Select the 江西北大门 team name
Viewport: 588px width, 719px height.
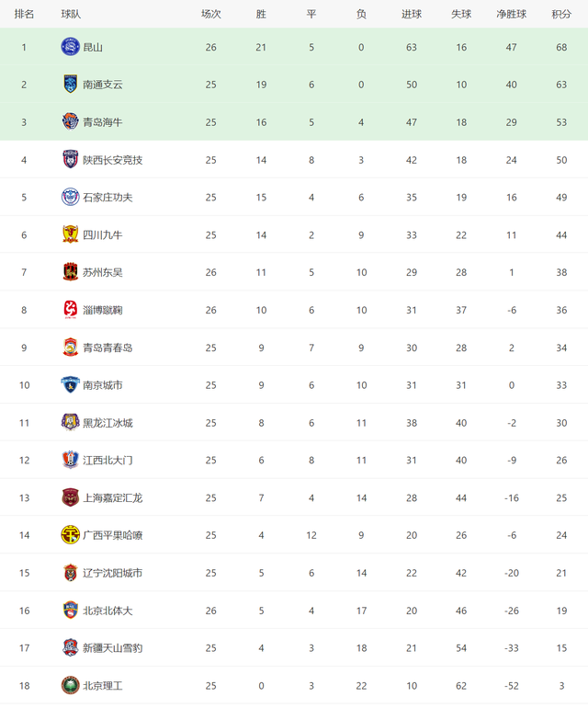107,460
